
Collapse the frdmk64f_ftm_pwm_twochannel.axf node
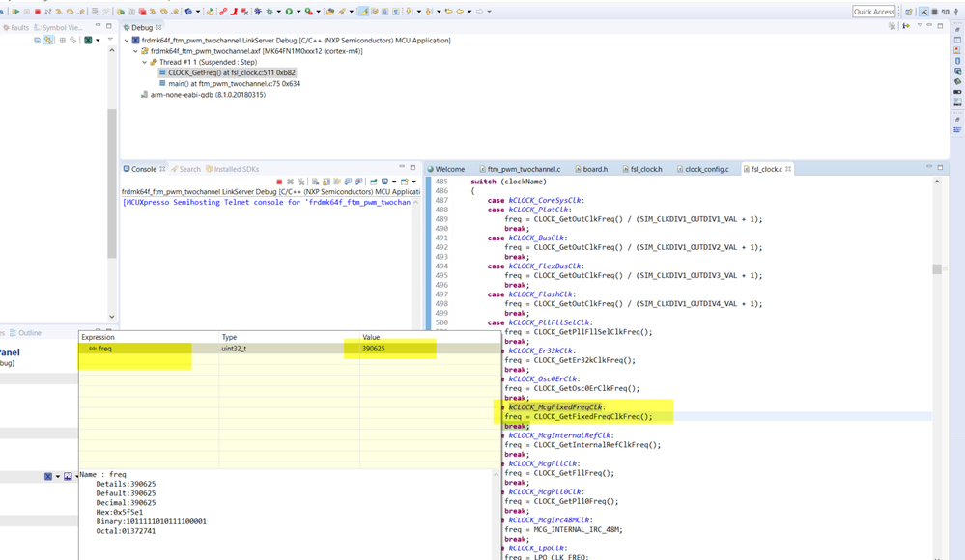136,51
